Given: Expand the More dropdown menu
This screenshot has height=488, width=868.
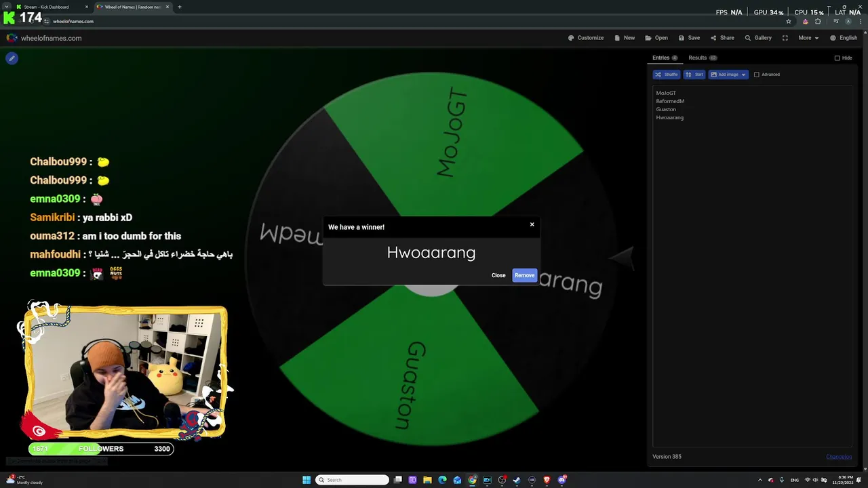Looking at the screenshot, I should click(x=808, y=38).
